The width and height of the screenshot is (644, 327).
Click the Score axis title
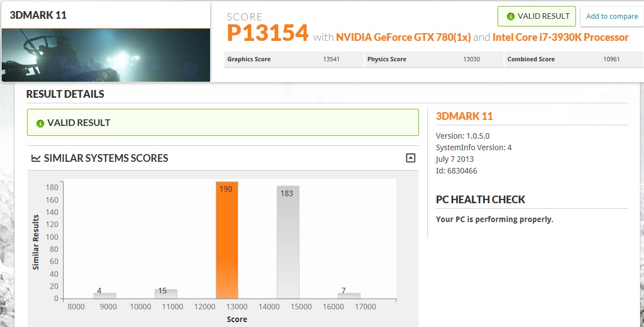click(x=237, y=319)
